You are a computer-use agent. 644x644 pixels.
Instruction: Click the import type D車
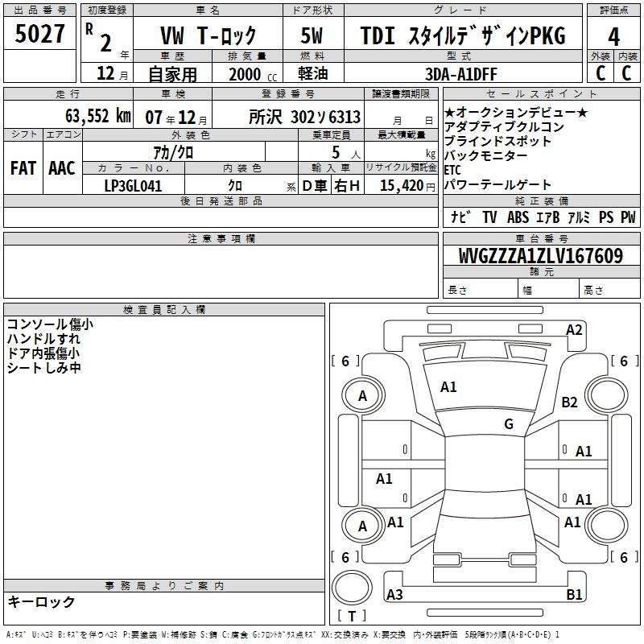(x=315, y=186)
